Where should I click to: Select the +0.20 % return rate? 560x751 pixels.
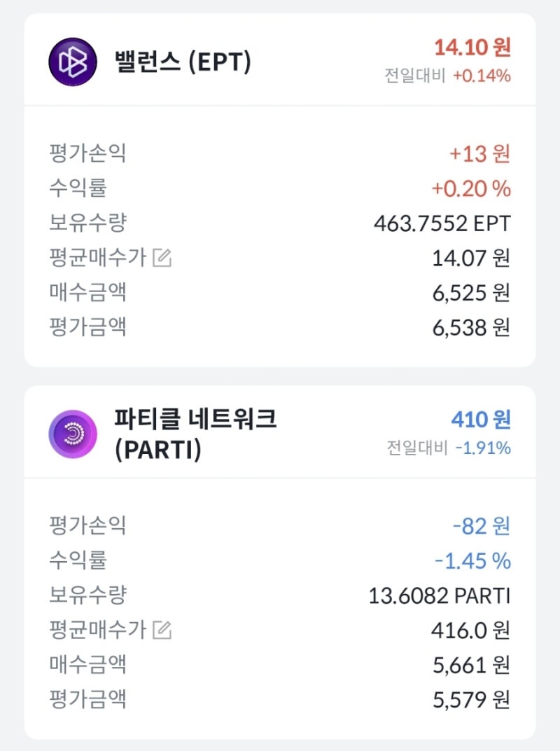point(471,188)
